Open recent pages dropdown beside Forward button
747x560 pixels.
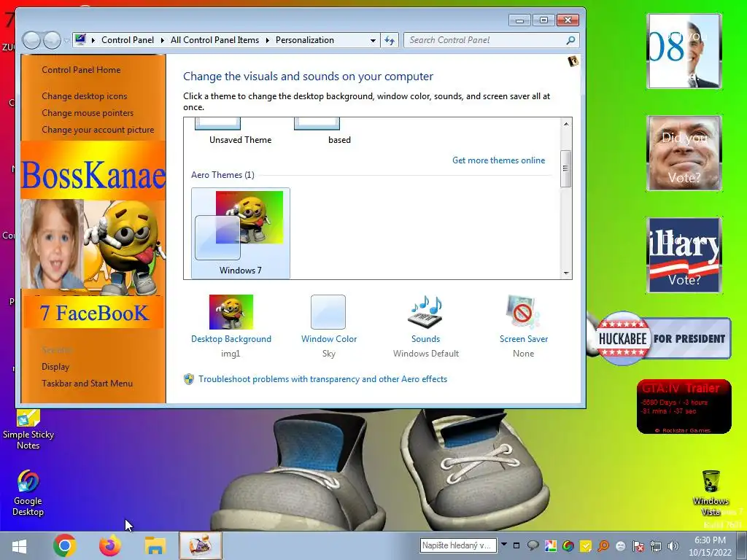(66, 41)
